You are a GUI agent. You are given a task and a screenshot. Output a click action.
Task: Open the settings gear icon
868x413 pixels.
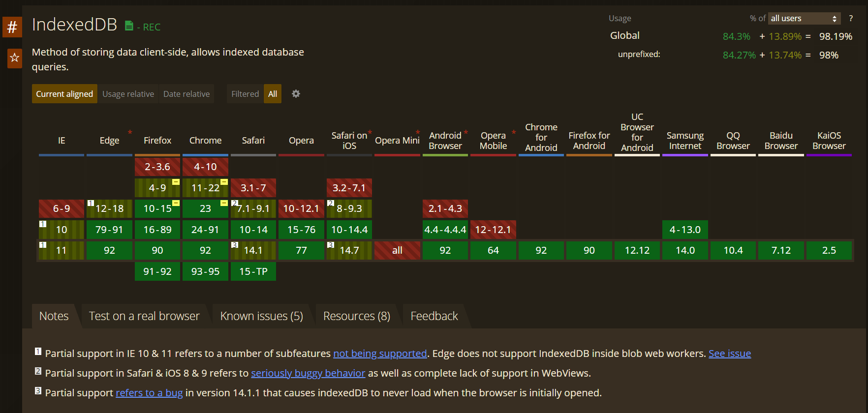tap(296, 93)
